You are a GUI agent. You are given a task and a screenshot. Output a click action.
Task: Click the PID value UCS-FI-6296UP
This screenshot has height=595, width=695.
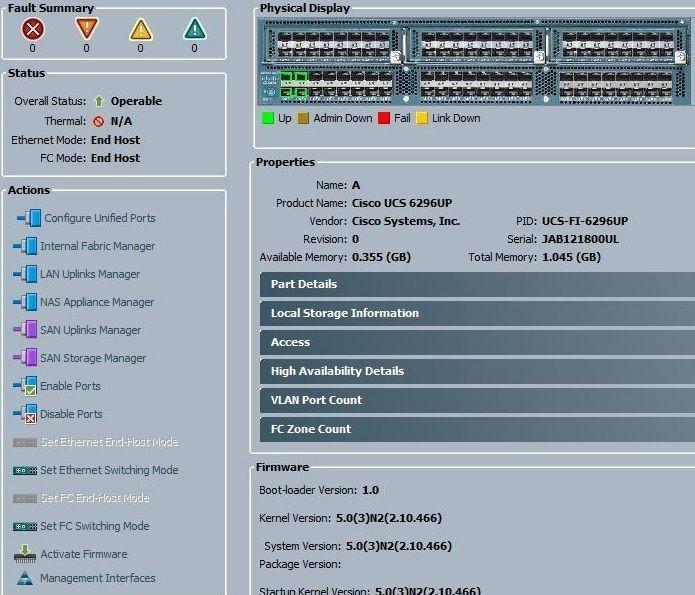coord(585,221)
